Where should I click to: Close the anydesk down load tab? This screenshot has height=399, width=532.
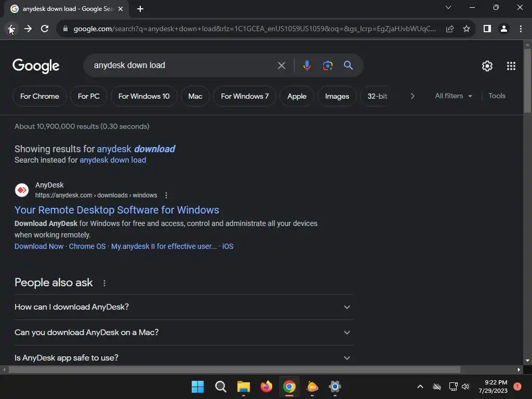(x=121, y=9)
